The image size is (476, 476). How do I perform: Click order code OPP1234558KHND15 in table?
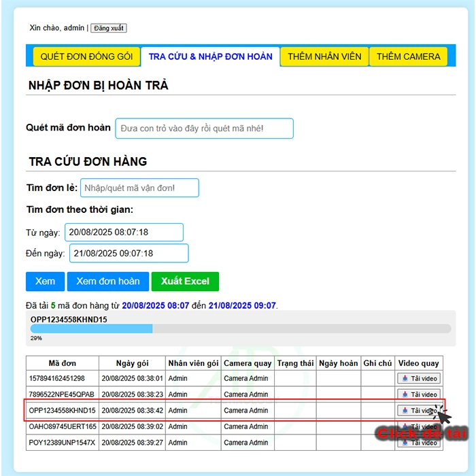63,411
